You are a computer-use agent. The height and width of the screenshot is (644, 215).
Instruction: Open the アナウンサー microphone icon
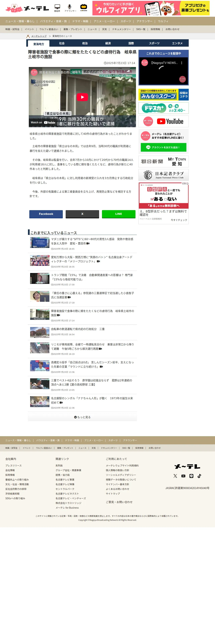click(70, 8)
